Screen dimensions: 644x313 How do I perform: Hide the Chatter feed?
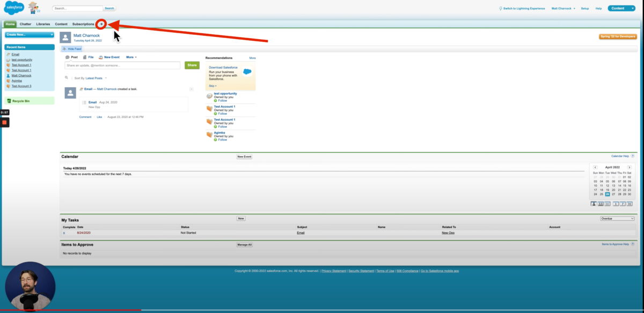click(71, 49)
